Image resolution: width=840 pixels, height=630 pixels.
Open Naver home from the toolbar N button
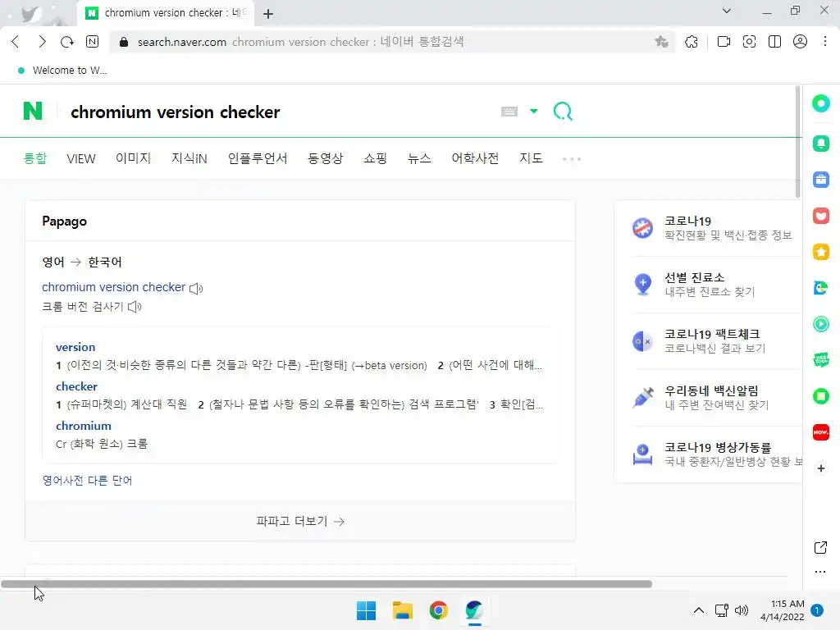pyautogui.click(x=92, y=42)
